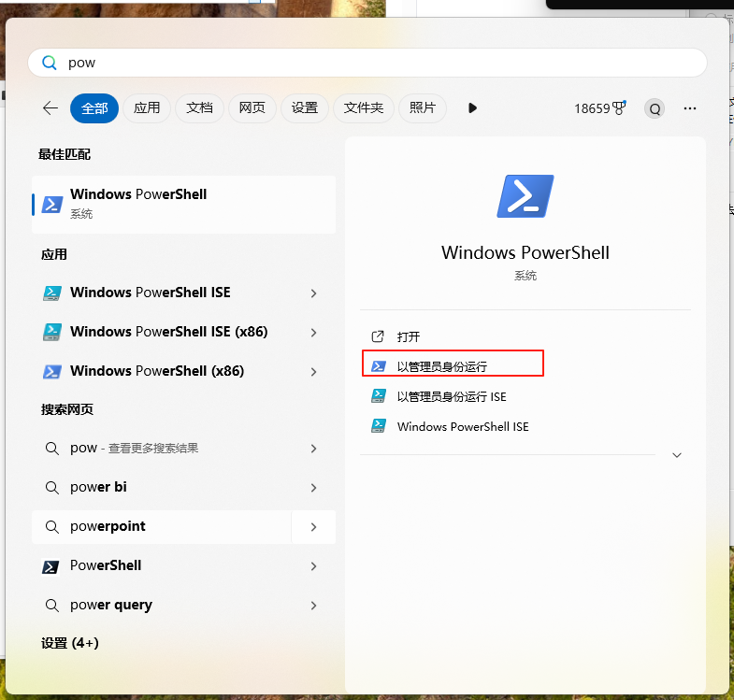Screen dimensions: 734x700
Task: Open Windows PowerShell best match result
Action: pos(183,205)
